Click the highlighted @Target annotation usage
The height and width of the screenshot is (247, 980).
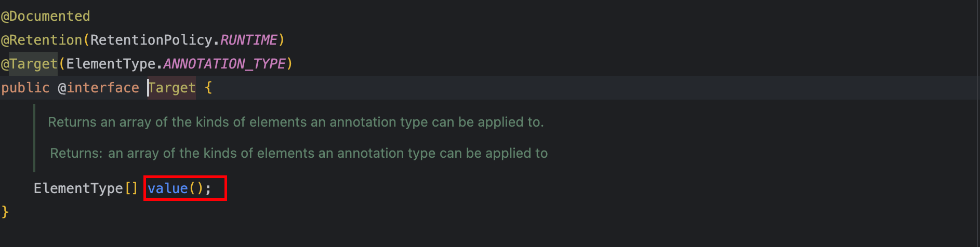pyautogui.click(x=29, y=64)
